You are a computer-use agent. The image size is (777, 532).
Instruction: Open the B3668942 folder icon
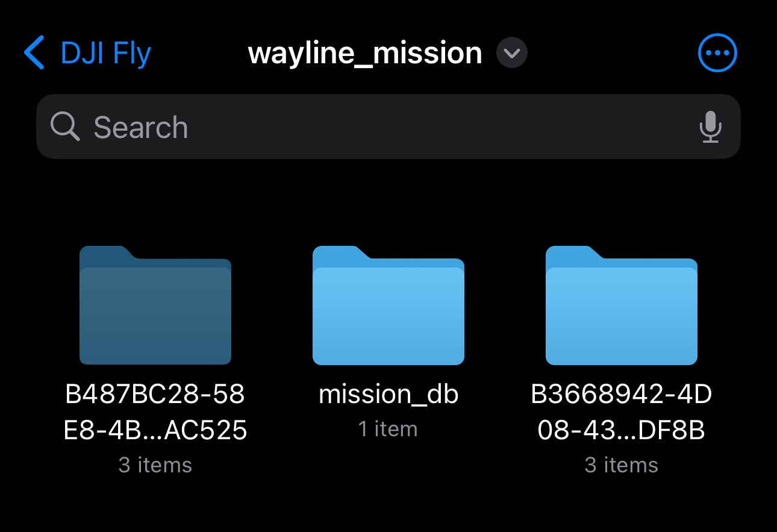click(x=622, y=305)
